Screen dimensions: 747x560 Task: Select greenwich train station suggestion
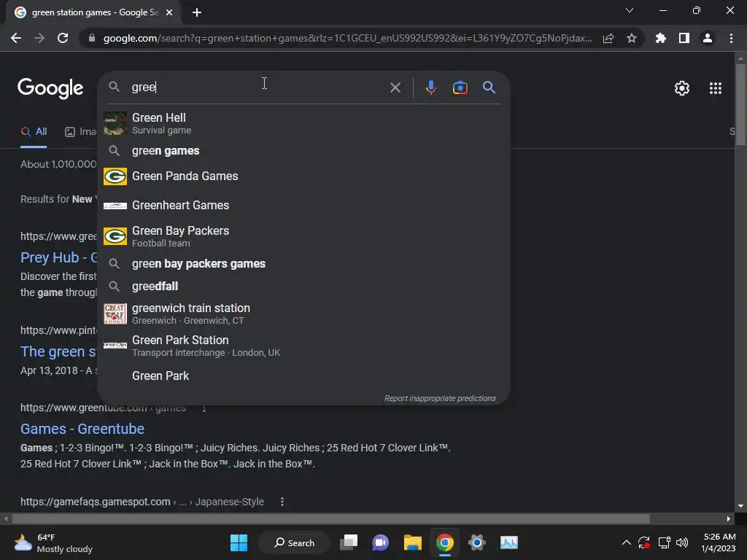(304, 314)
